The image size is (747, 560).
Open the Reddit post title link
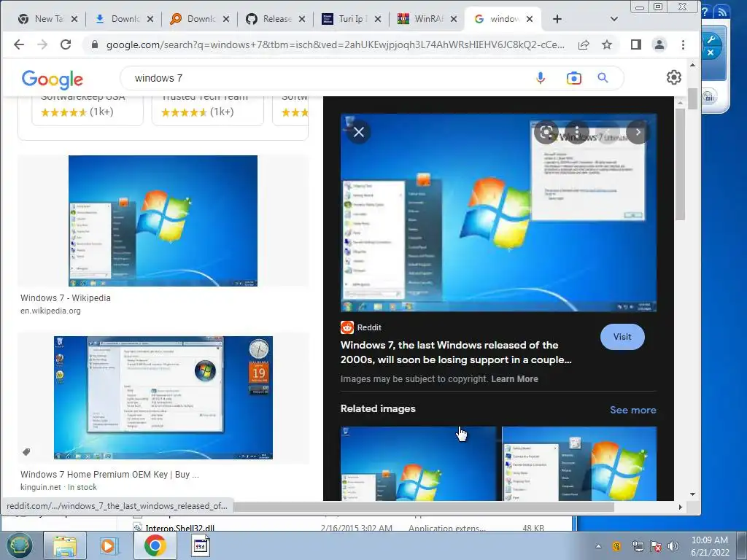456,352
